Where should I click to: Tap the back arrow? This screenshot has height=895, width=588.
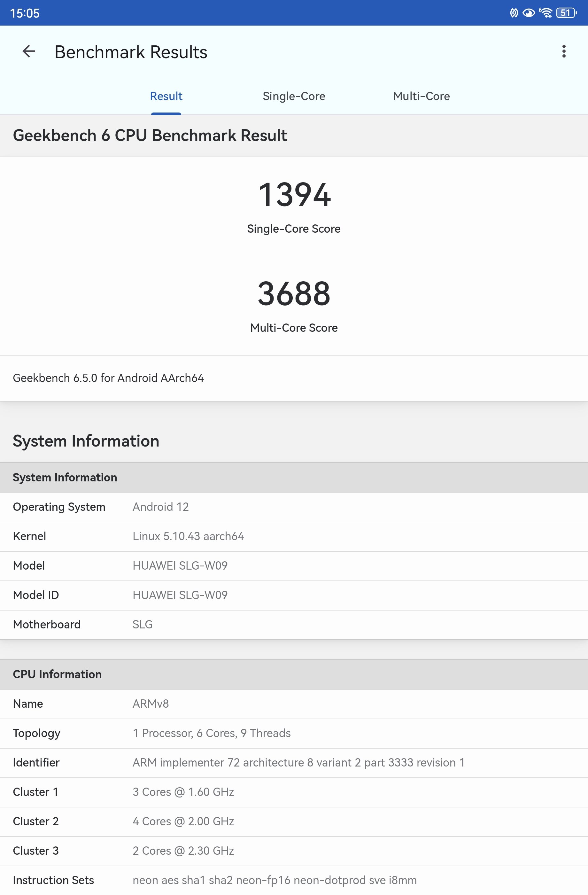click(29, 51)
